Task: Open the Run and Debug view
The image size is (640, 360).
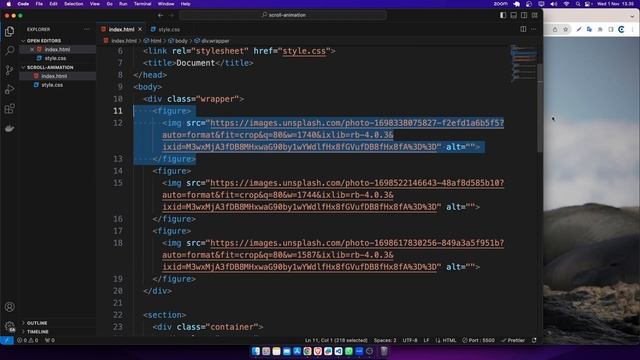Action: 9,89
